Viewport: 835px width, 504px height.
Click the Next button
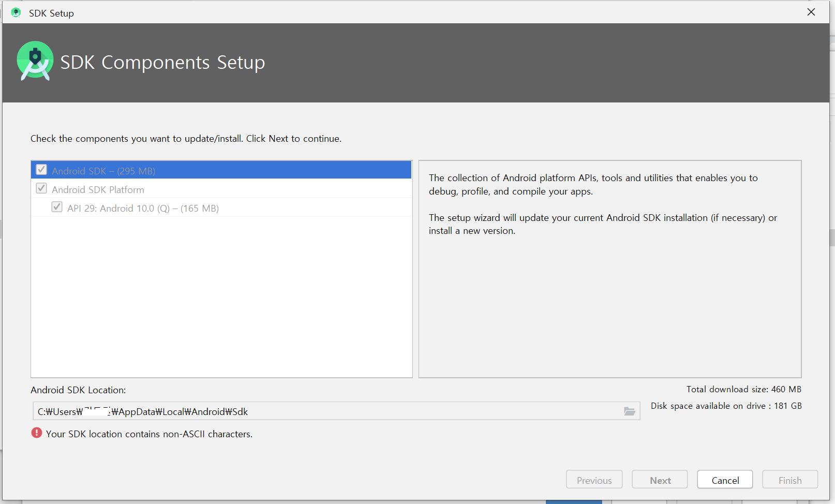660,480
